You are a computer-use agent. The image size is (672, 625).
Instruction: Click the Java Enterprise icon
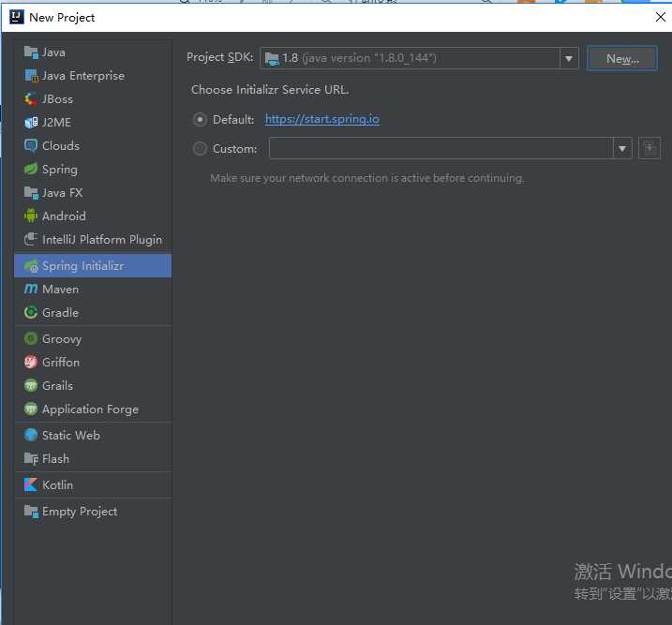pos(31,76)
